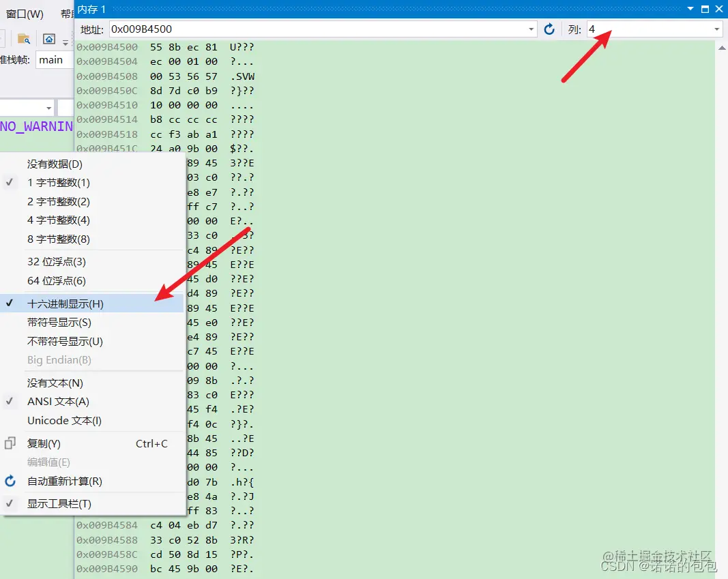Click the NO_WARNIN code text
Screen dimensions: 728x579
(36, 126)
